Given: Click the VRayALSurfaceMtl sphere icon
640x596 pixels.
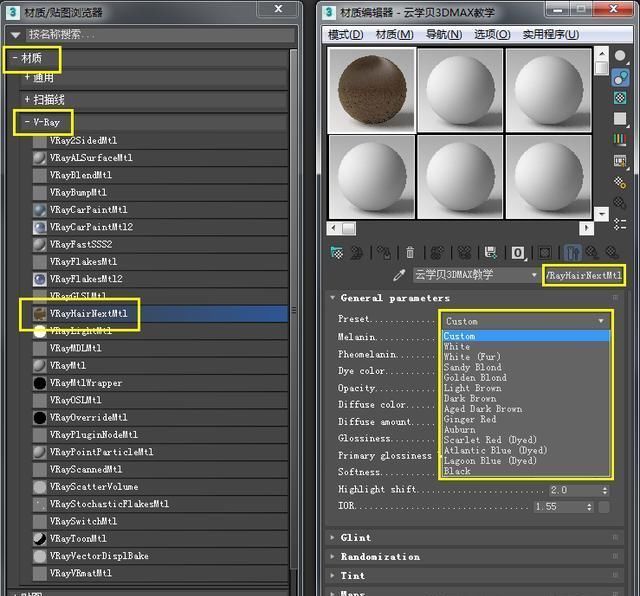Looking at the screenshot, I should tap(40, 158).
